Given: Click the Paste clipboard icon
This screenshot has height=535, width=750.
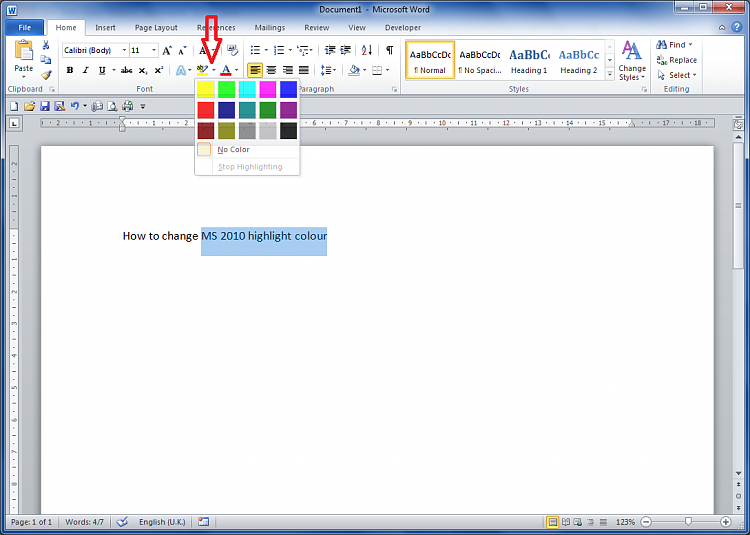Looking at the screenshot, I should click(x=23, y=50).
